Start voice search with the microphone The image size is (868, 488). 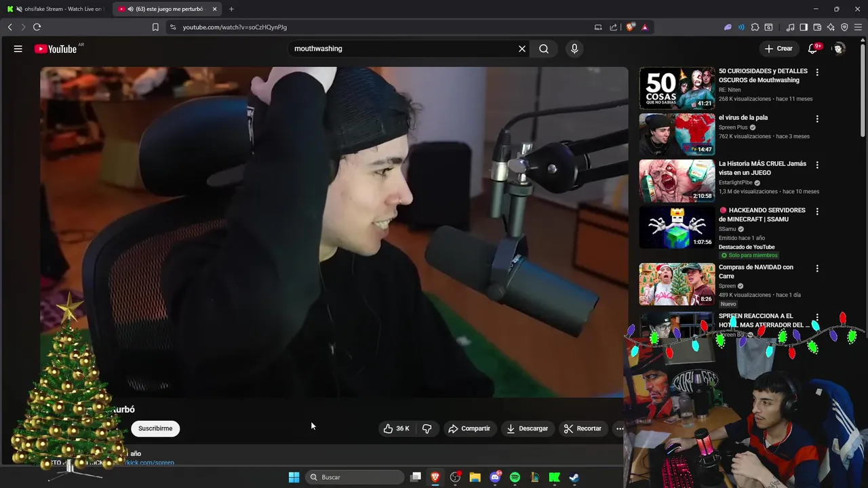tap(574, 49)
